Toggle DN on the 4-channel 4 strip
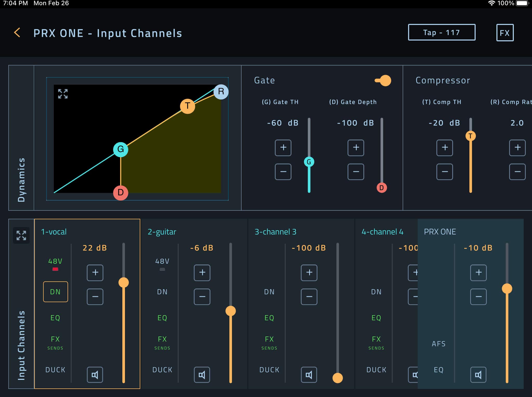 point(376,292)
